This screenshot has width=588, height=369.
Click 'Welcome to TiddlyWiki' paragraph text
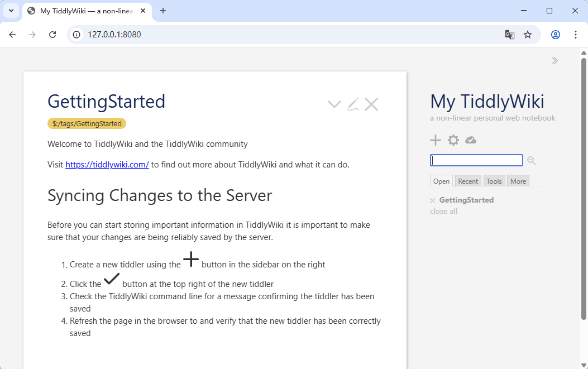147,144
